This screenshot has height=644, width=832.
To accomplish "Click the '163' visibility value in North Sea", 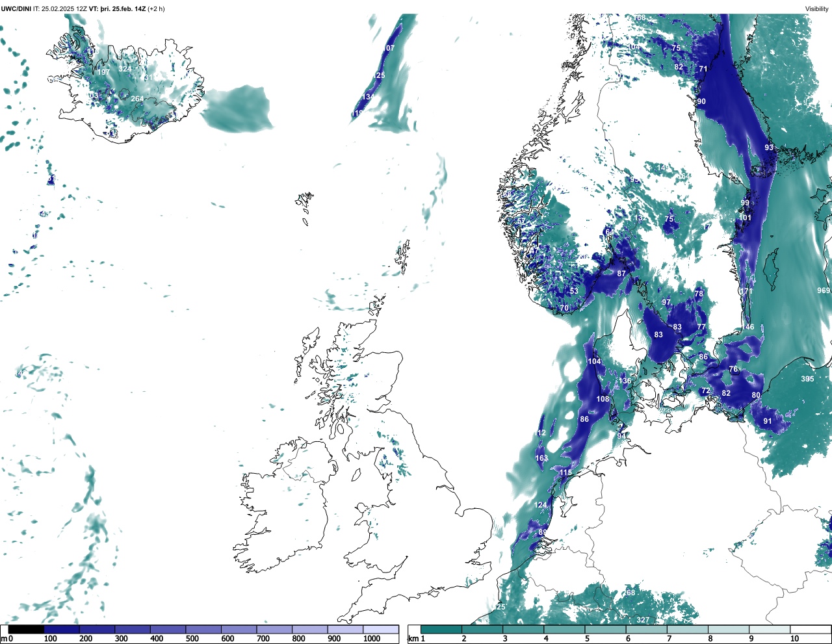I will [541, 458].
